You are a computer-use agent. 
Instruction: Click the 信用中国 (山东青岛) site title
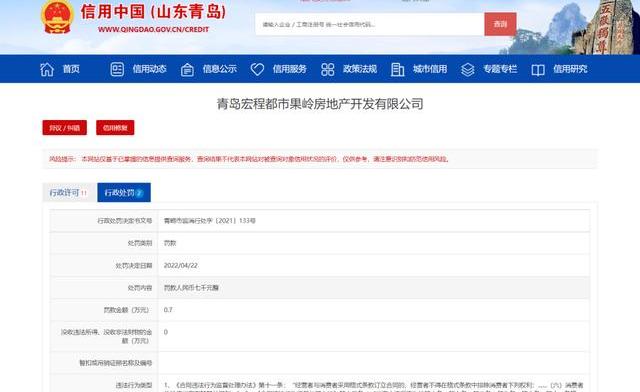tap(153, 11)
